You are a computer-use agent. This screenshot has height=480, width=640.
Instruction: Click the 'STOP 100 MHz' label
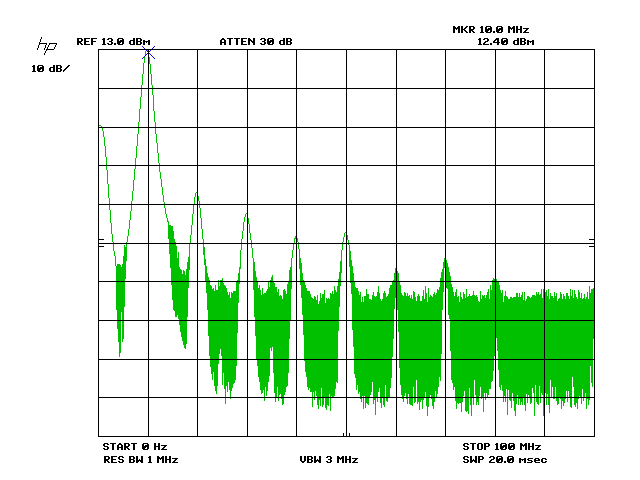tap(502, 447)
